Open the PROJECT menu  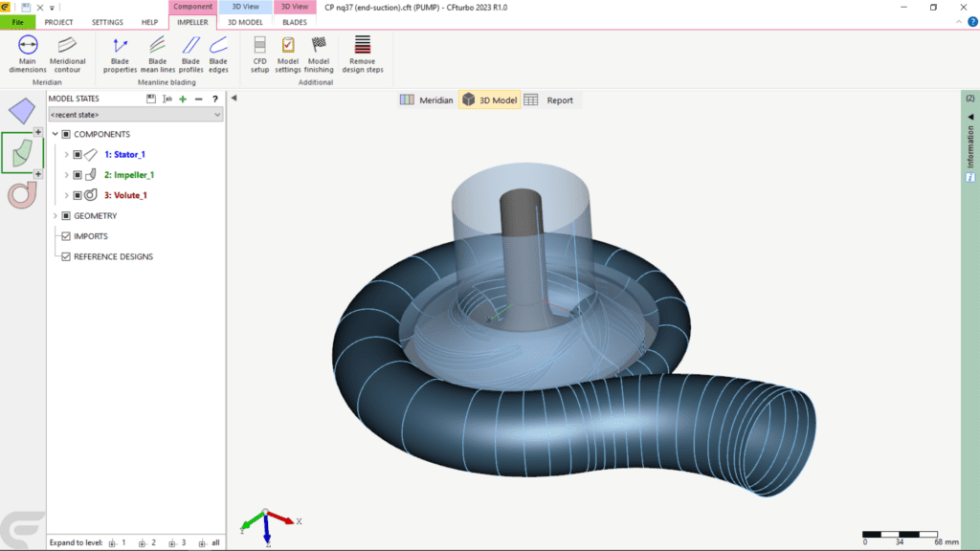[x=59, y=21]
